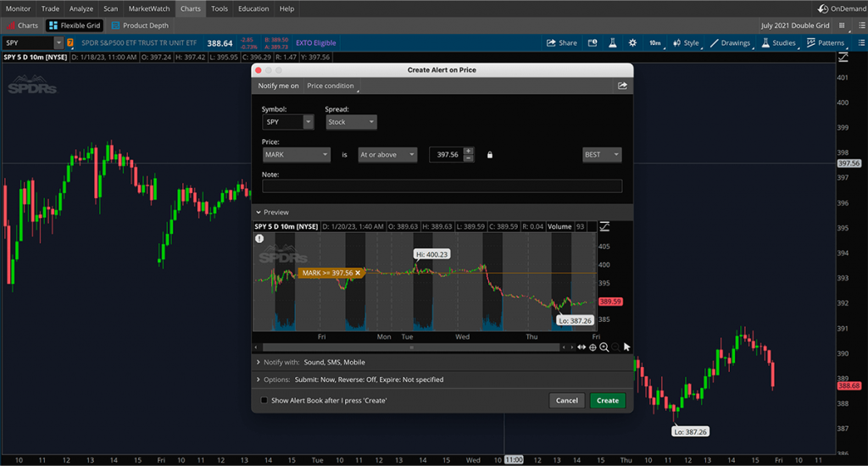The width and height of the screenshot is (868, 466).
Task: Click the exclamation warning icon in the preview chart
Action: coord(259,239)
